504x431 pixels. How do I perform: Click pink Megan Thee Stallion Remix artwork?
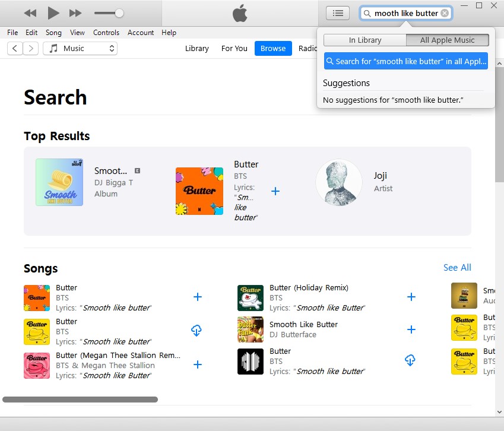coord(37,366)
